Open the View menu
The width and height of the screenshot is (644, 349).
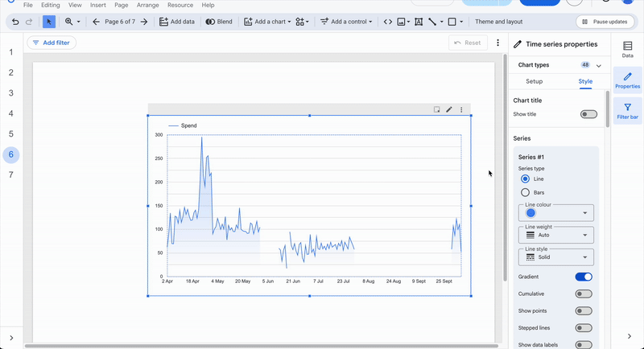[75, 5]
